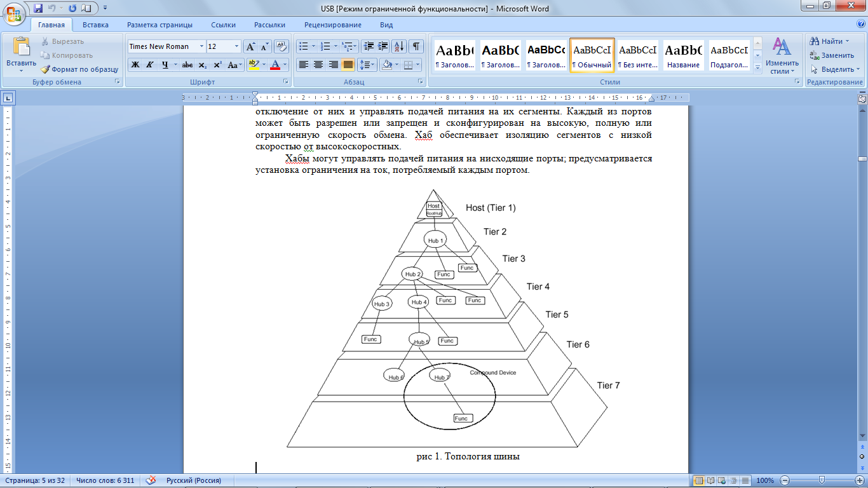
Task: Click the bulleted list icon
Action: tap(304, 46)
